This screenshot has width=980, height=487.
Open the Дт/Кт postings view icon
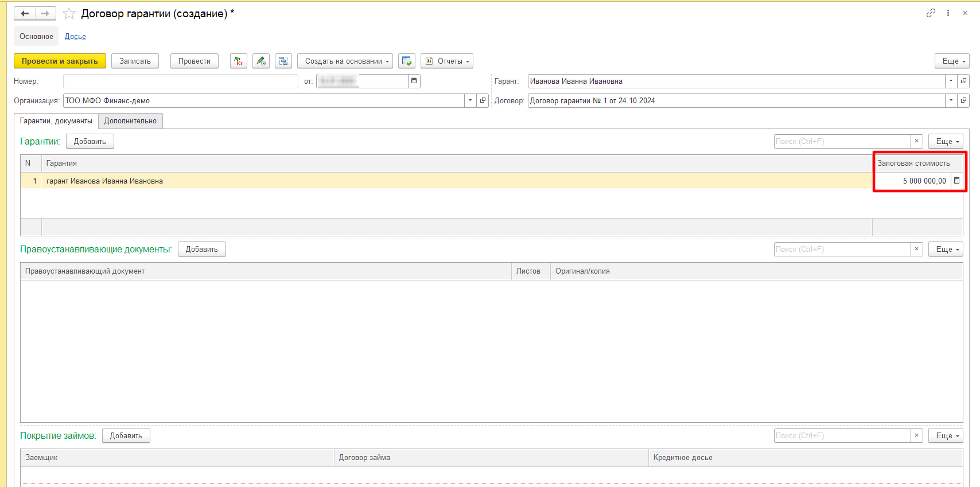click(239, 61)
